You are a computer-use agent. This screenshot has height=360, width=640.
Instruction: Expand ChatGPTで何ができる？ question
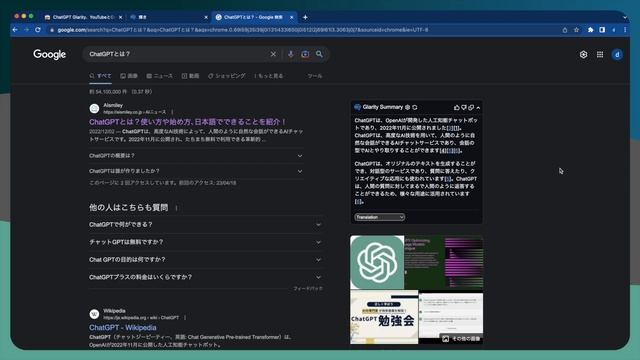click(206, 224)
